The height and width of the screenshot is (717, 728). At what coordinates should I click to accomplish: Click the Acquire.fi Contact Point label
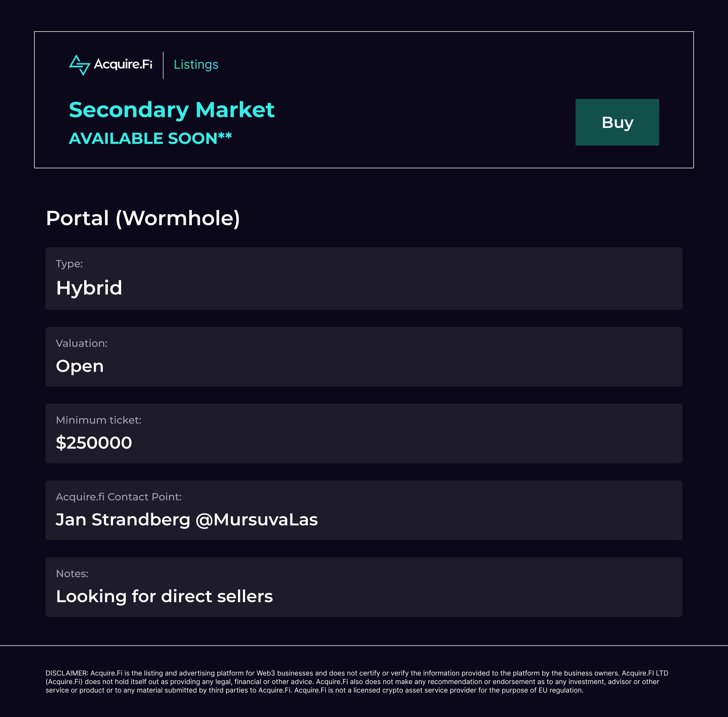pos(118,497)
